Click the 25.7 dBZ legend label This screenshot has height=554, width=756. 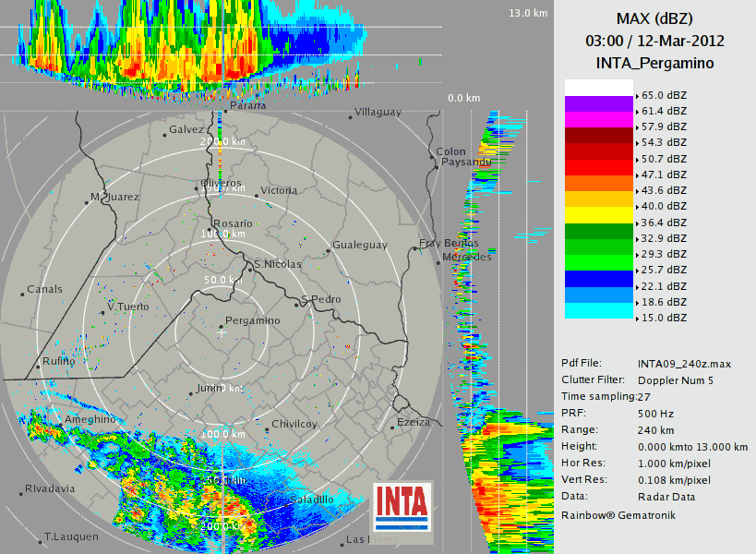664,270
